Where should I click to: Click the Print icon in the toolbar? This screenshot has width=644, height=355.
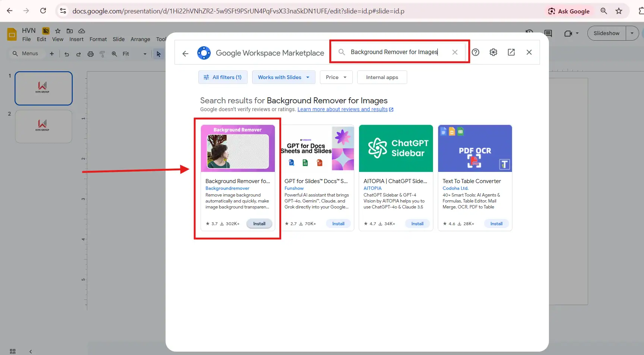click(91, 54)
